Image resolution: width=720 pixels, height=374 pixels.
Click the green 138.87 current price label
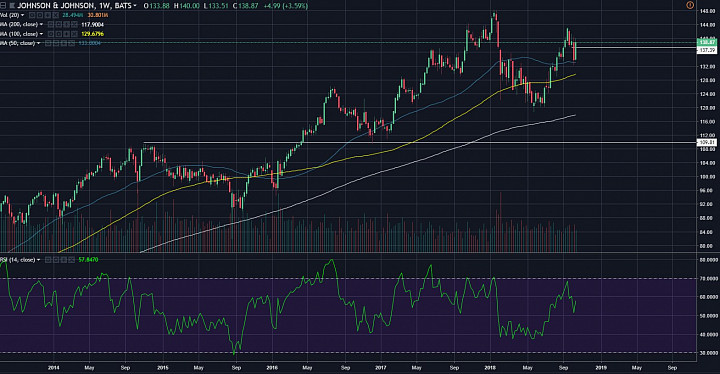pos(707,42)
